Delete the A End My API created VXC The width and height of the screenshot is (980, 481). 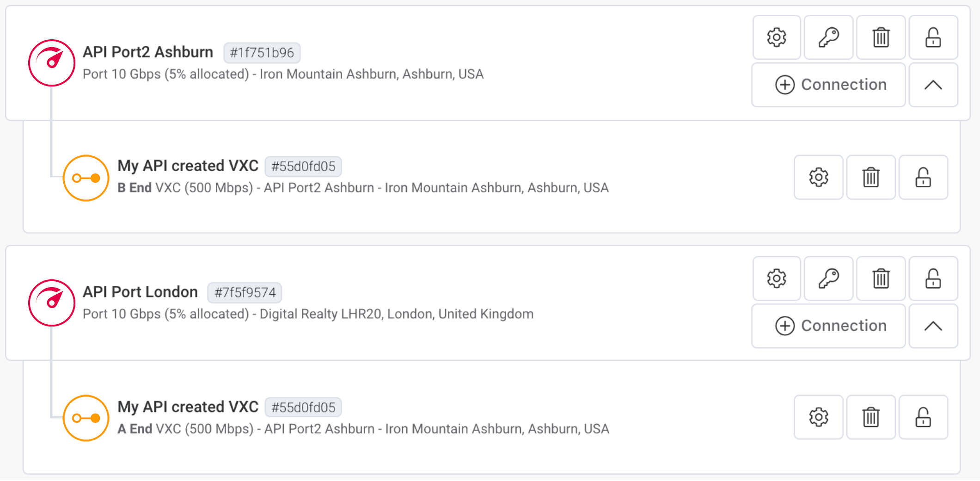(x=870, y=417)
